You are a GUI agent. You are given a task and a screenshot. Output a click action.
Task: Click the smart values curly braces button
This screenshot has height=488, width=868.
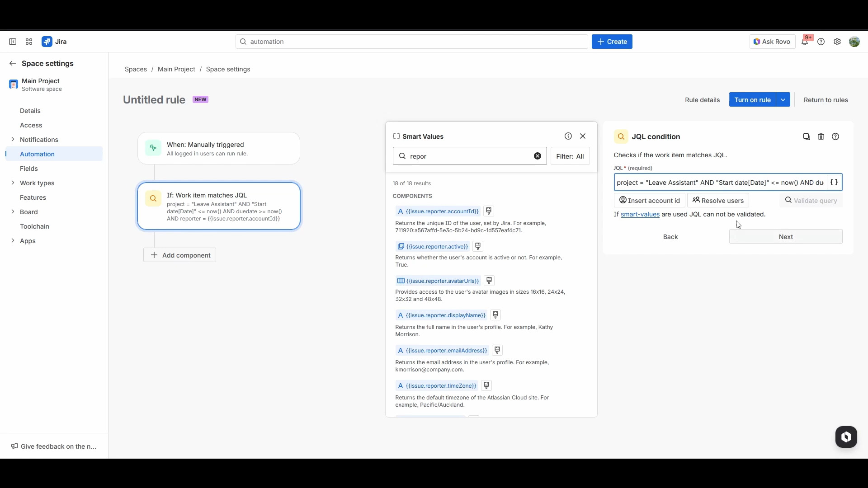pyautogui.click(x=834, y=183)
